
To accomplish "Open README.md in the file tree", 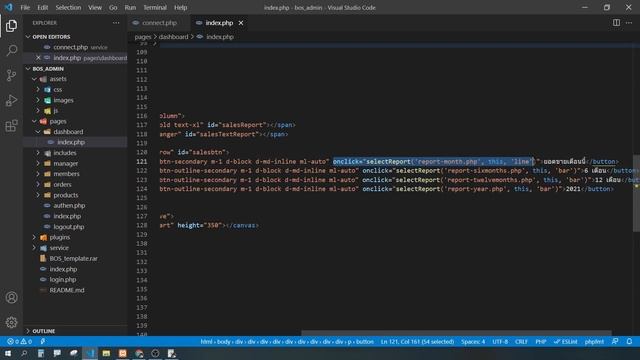I will coord(67,290).
